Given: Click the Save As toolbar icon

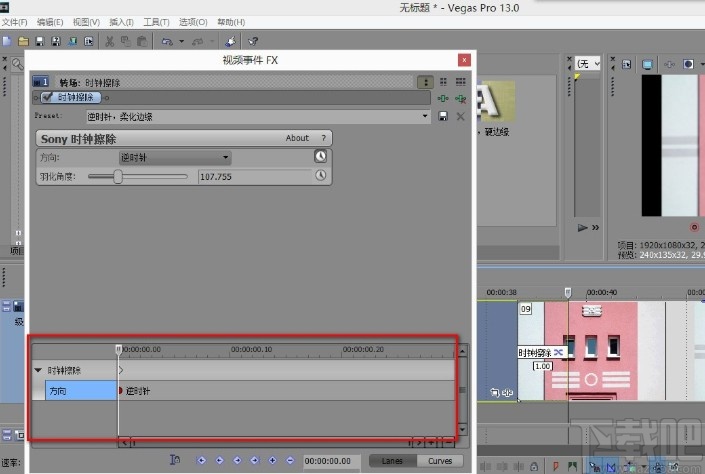Looking at the screenshot, I should (x=56, y=41).
